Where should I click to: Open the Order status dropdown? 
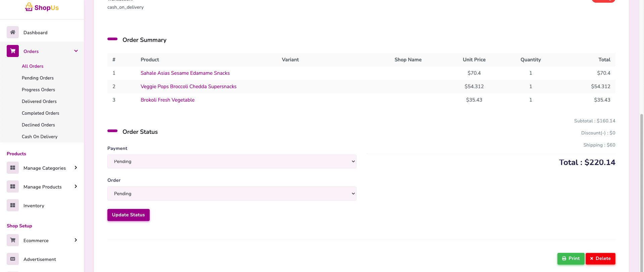[x=232, y=194]
